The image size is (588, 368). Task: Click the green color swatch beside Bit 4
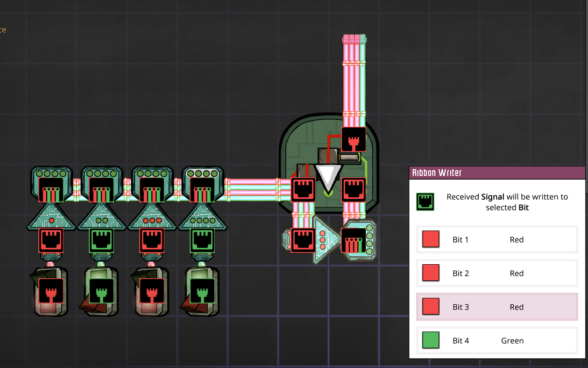click(x=431, y=340)
